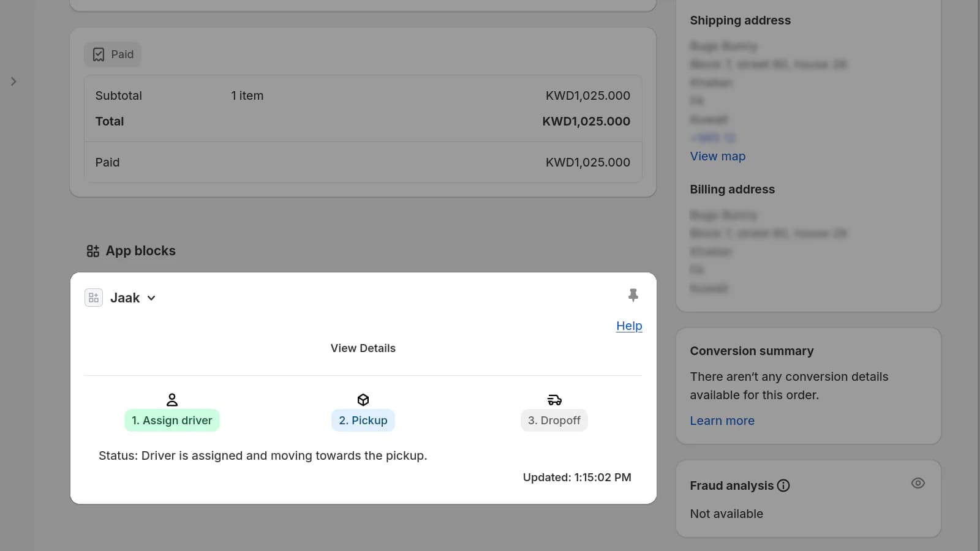This screenshot has width=980, height=551.
Task: Click the pin icon on Jaak block
Action: tap(633, 295)
